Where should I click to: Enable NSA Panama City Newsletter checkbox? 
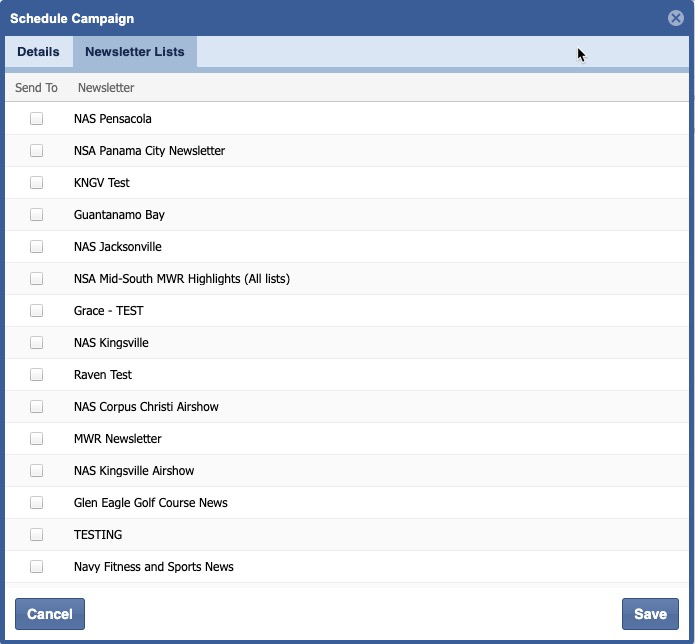(37, 151)
